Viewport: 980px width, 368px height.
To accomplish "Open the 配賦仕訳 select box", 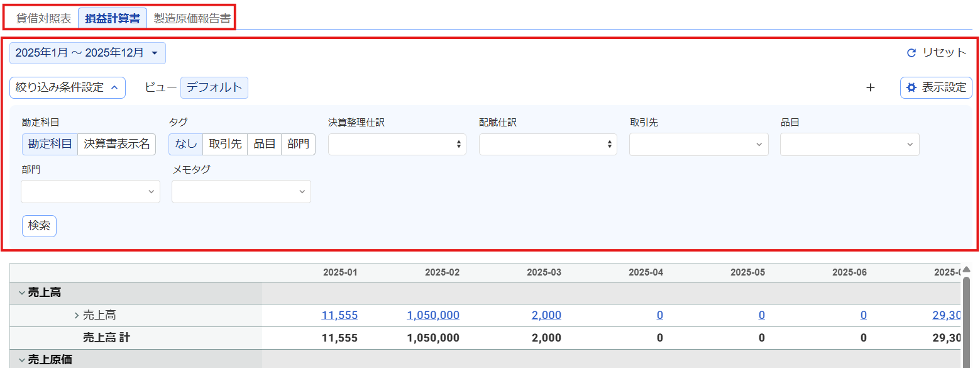I will (548, 144).
